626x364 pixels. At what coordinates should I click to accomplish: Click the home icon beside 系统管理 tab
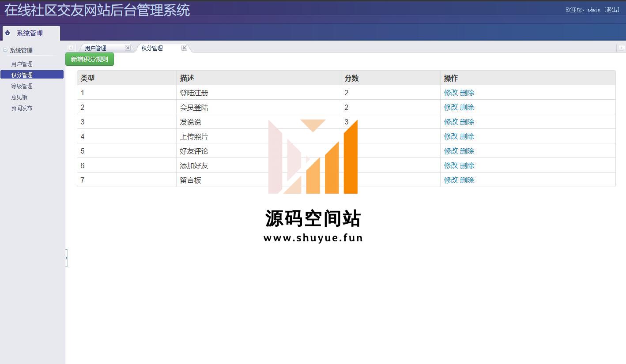tap(8, 33)
